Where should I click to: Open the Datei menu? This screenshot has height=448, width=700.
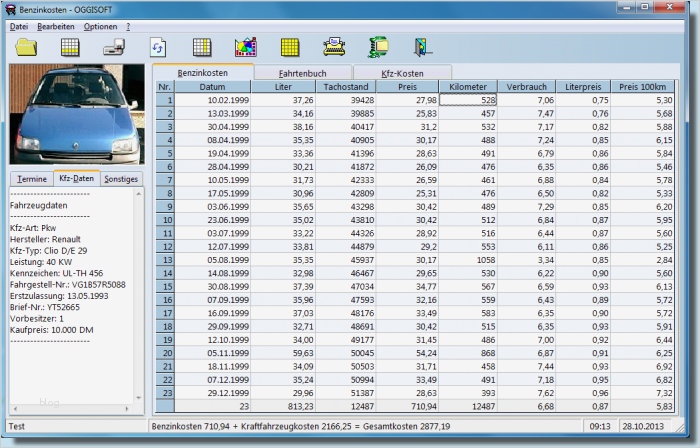pos(19,25)
